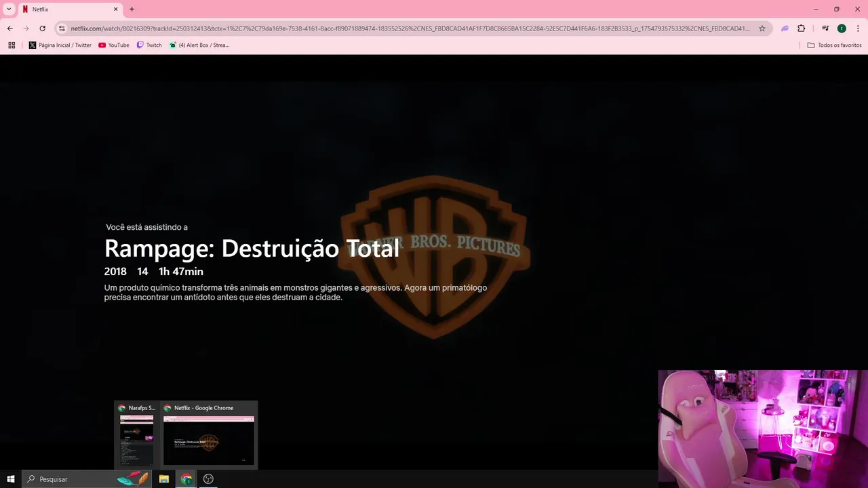Open Página Inicial / Twitter bookmark
868x488 pixels.
(60, 45)
